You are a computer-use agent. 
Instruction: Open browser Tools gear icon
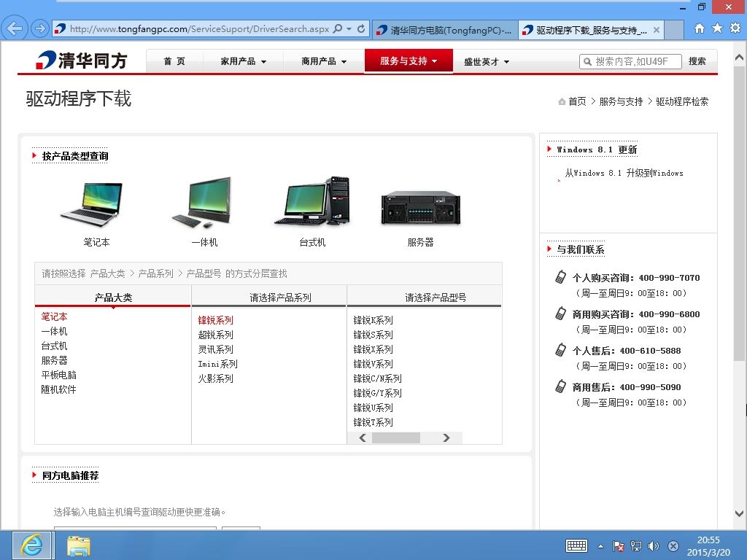pyautogui.click(x=735, y=28)
